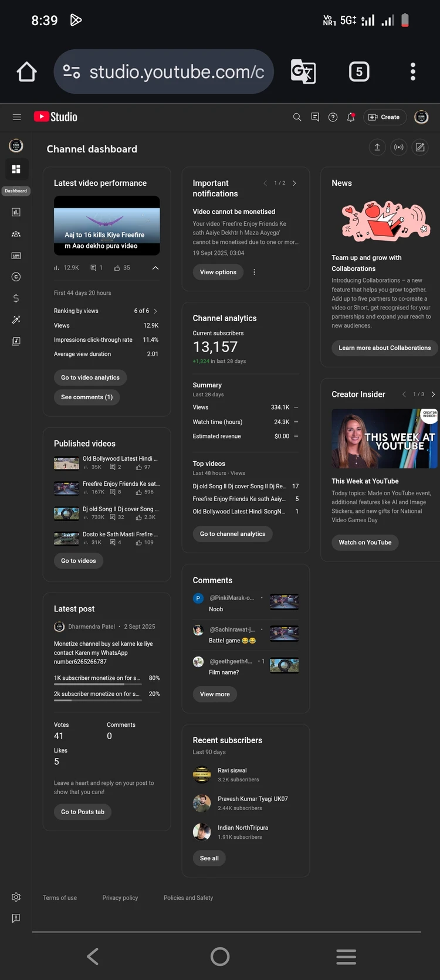Click Go to Posts tab button
The height and width of the screenshot is (980, 440).
83,812
